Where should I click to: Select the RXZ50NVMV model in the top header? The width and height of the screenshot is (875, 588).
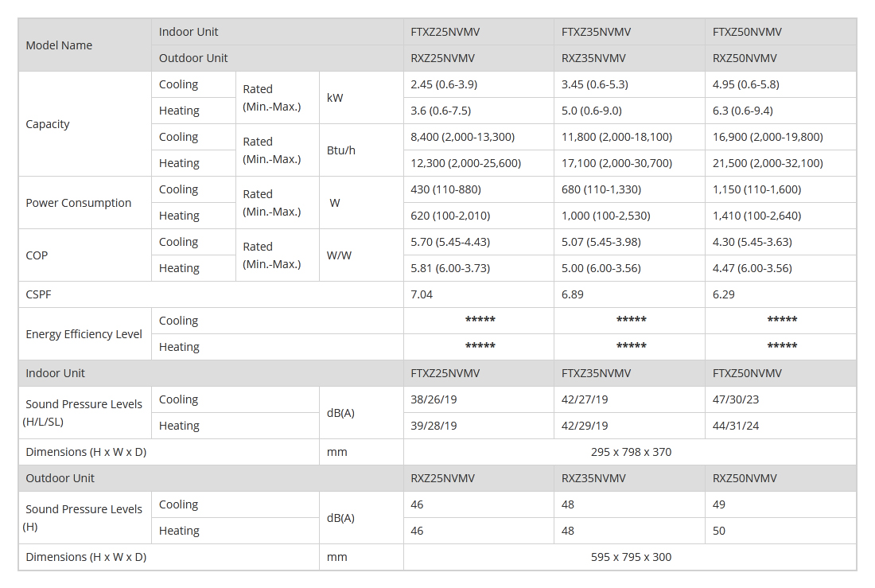click(745, 58)
